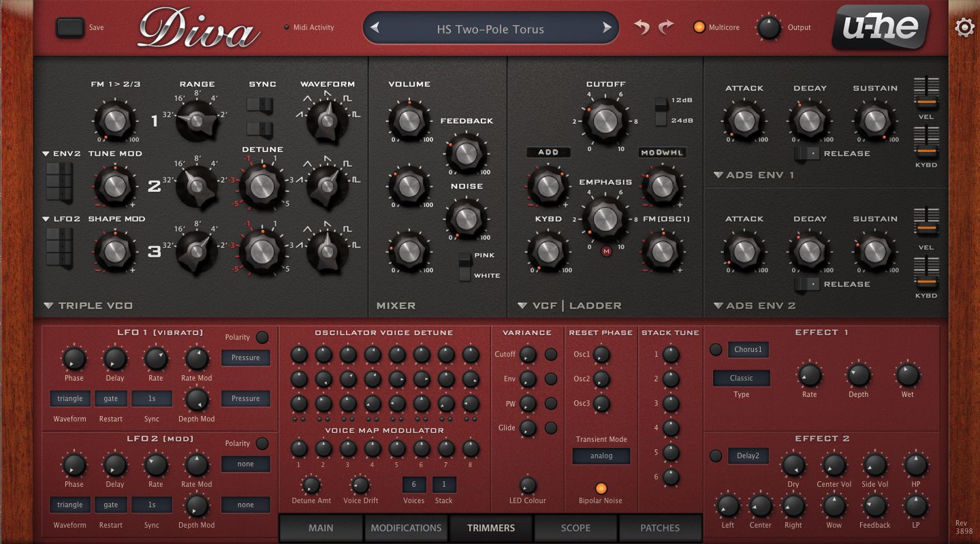Expand the ADS ENV 1 module menu
The height and width of the screenshot is (544, 980).
point(718,175)
